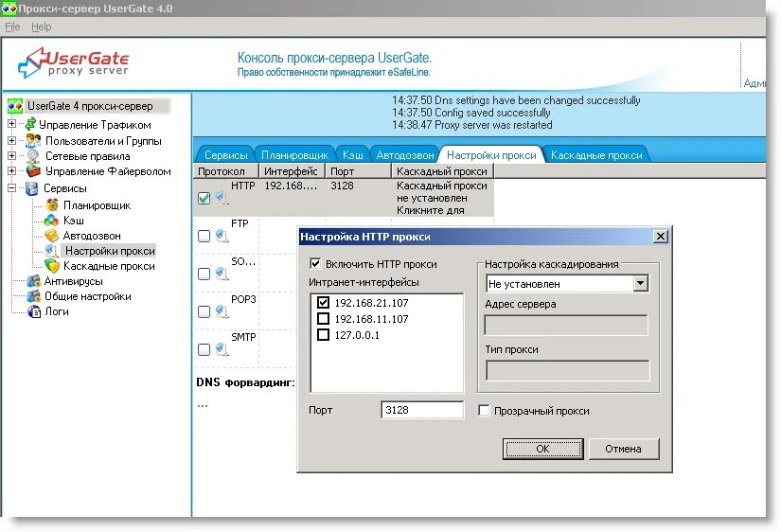Click the Порт column header
Screen dimensions: 781x532
click(358, 170)
